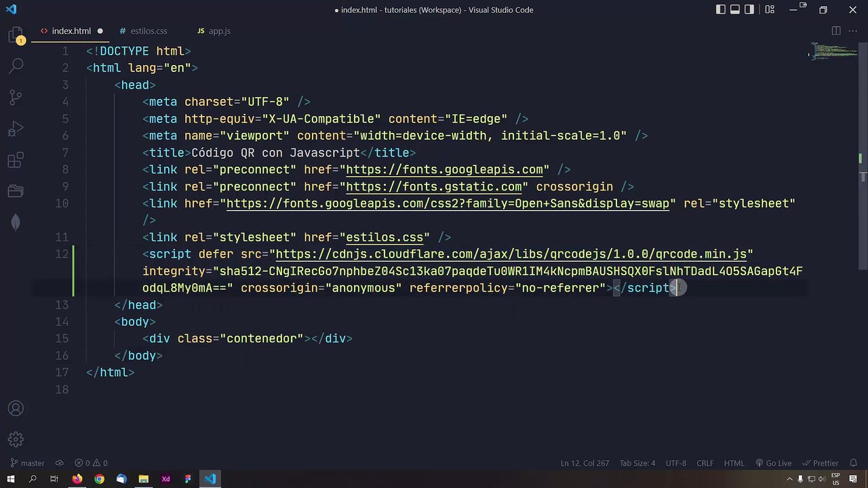Viewport: 868px width, 488px height.
Task: Click the Prettier status item
Action: click(820, 464)
